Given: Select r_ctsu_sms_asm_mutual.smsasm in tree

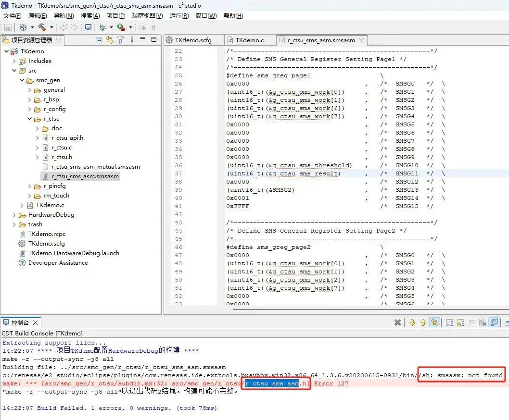Looking at the screenshot, I should pos(95,167).
